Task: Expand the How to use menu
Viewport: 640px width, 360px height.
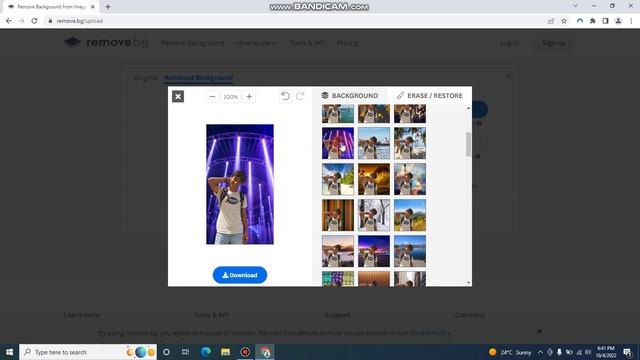Action: (256, 43)
